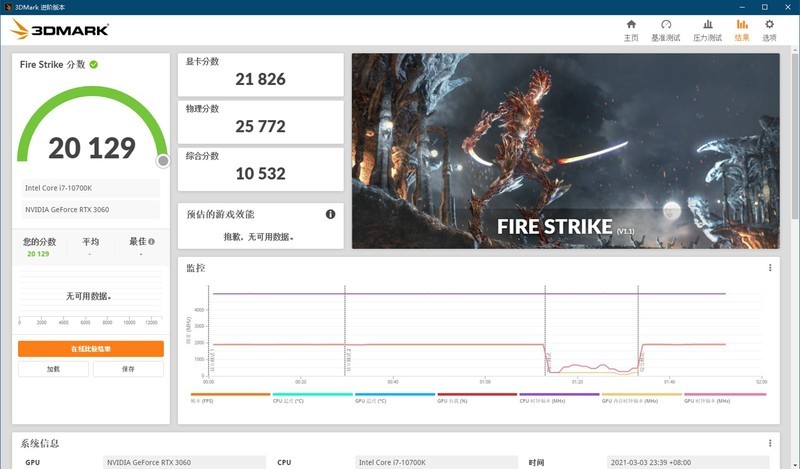Toggle the GPU load (%) legend

pyautogui.click(x=477, y=398)
